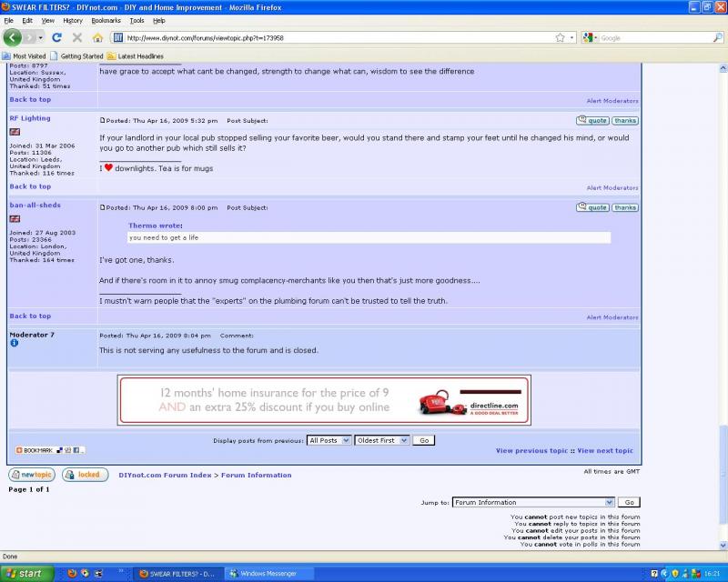
Task: Open the View next topic link
Action: coord(605,450)
